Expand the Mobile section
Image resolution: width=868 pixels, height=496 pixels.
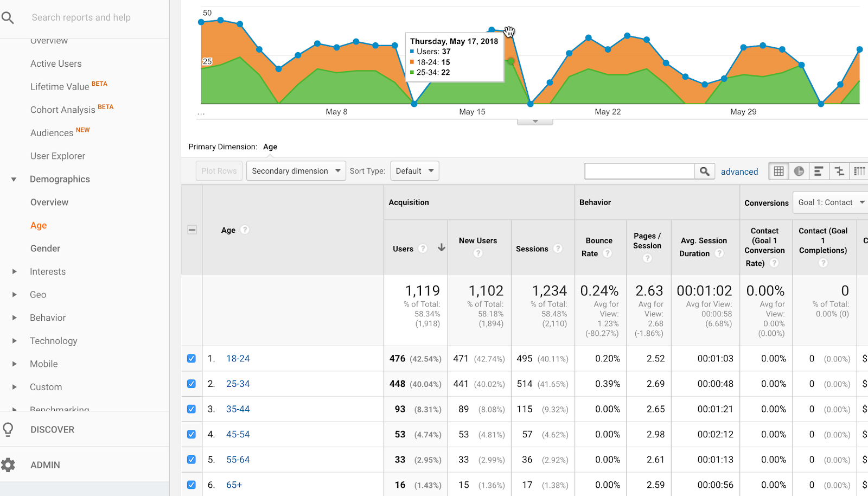pyautogui.click(x=14, y=364)
